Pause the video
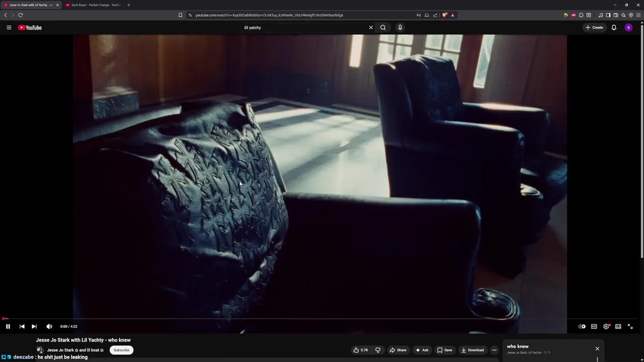The width and height of the screenshot is (644, 362). pyautogui.click(x=8, y=326)
